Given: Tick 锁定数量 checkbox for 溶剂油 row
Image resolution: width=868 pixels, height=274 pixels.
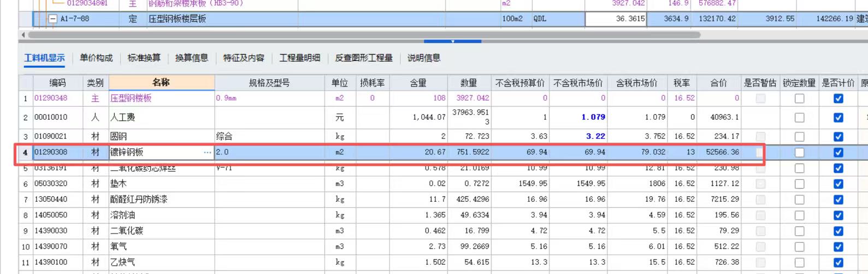Looking at the screenshot, I should (799, 215).
